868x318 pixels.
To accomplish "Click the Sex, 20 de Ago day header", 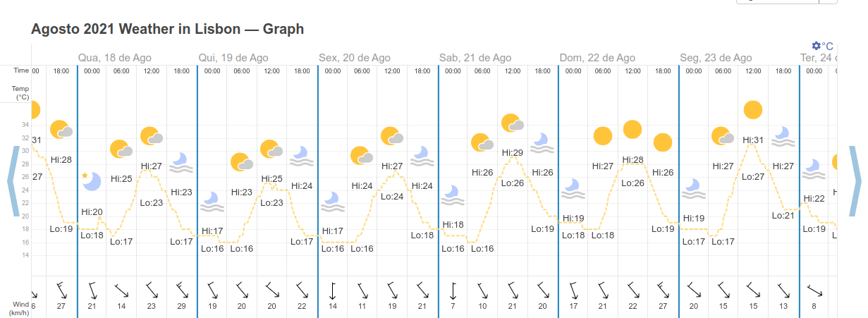I will point(355,58).
